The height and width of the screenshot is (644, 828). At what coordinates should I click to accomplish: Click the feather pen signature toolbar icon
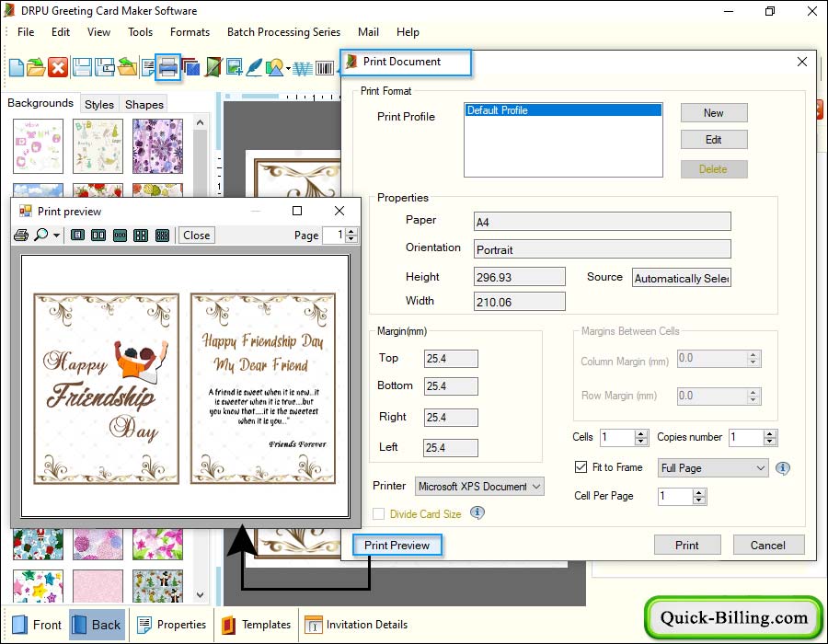pyautogui.click(x=254, y=67)
